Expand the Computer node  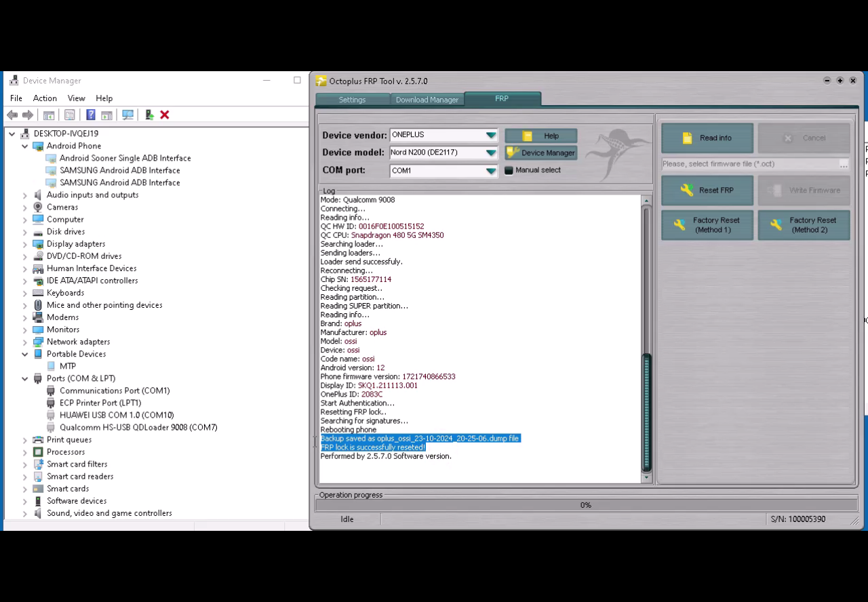click(25, 220)
